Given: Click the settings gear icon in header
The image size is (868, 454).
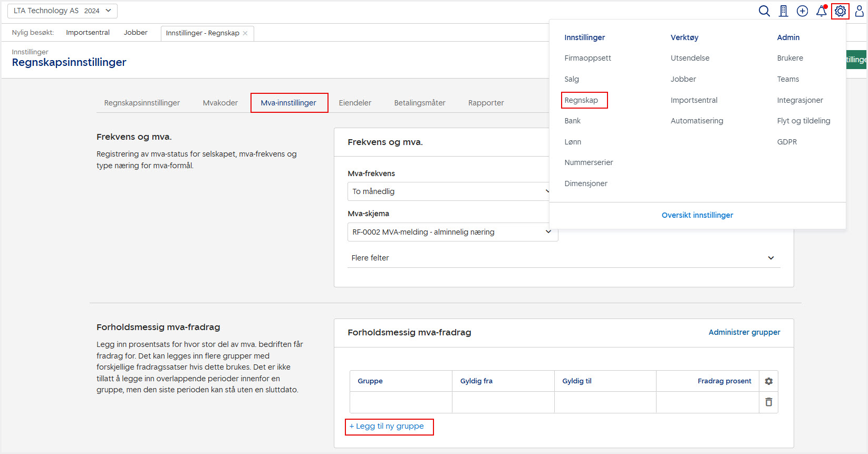Looking at the screenshot, I should point(840,11).
